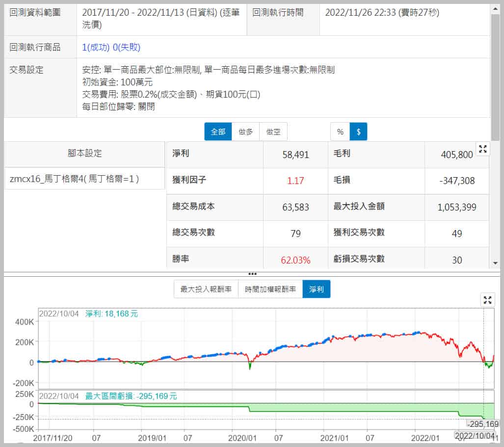Open the 1(成功) 0(失敗) result link
Screen dimensions: 504x447
[x=111, y=47]
